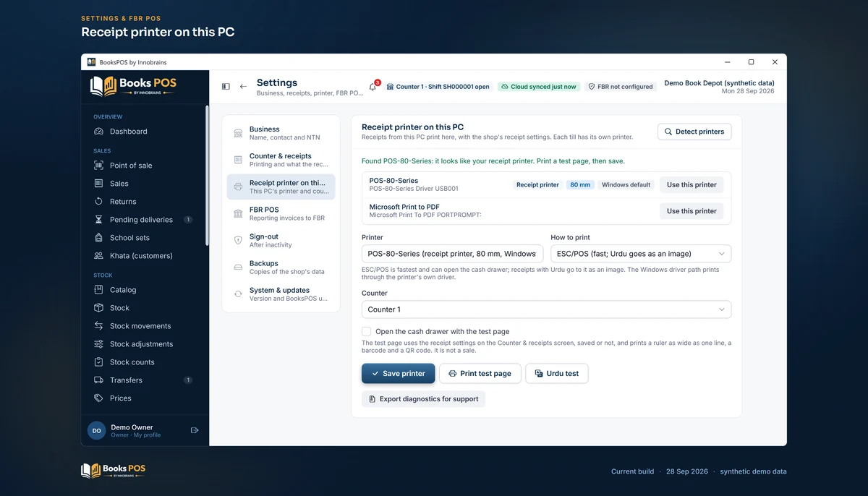
Task: Click the School sets icon
Action: [x=98, y=238]
